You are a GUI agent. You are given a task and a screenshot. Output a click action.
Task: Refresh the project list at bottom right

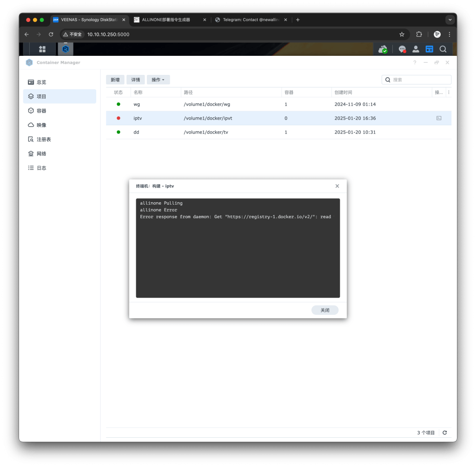445,433
